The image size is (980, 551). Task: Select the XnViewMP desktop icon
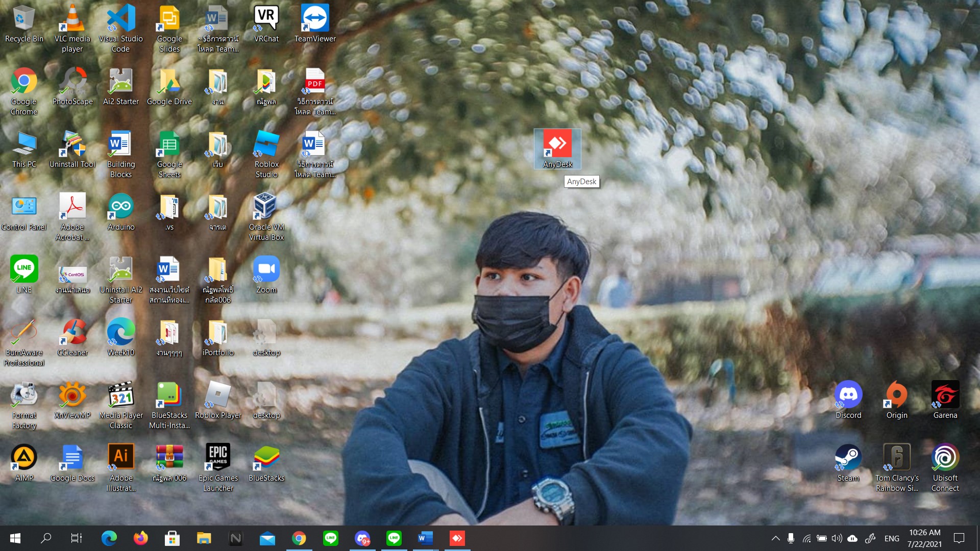(72, 400)
